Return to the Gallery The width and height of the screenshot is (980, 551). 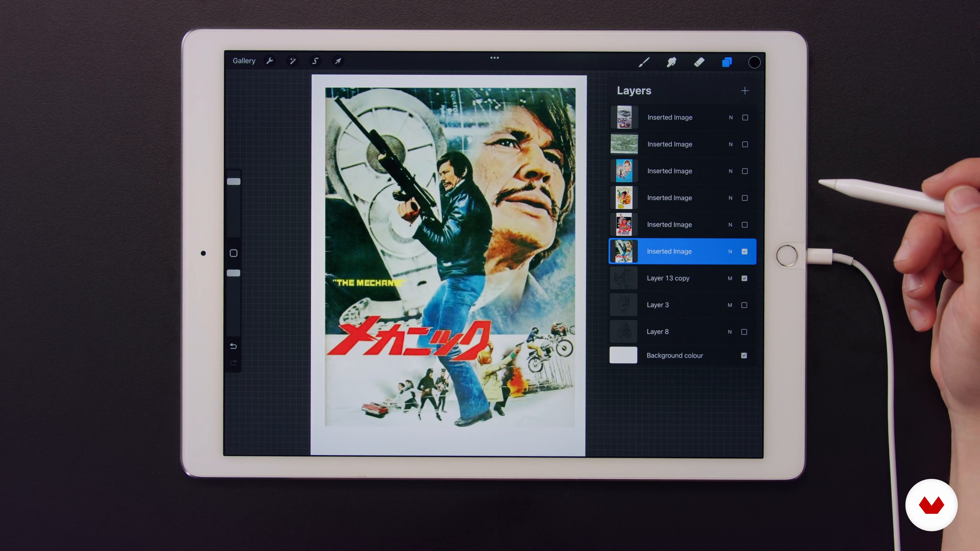click(x=244, y=61)
